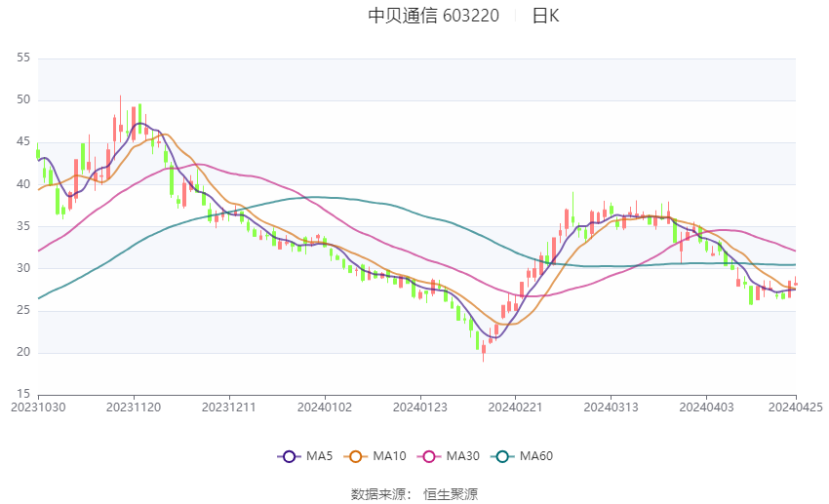
Task: Click the 中贝通信 603220 chart title
Action: [x=434, y=16]
